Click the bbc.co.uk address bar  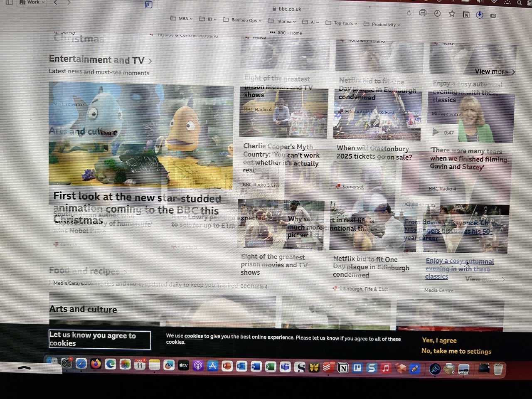tap(287, 9)
